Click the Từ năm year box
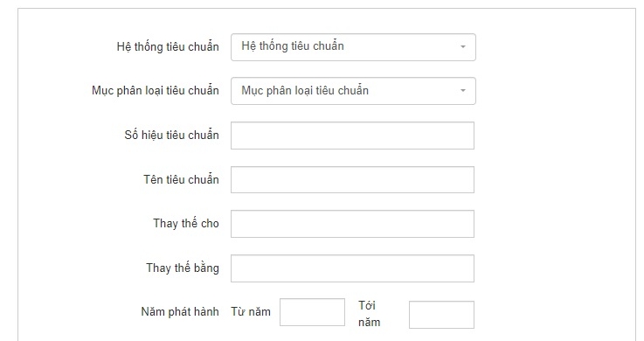 [x=312, y=312]
